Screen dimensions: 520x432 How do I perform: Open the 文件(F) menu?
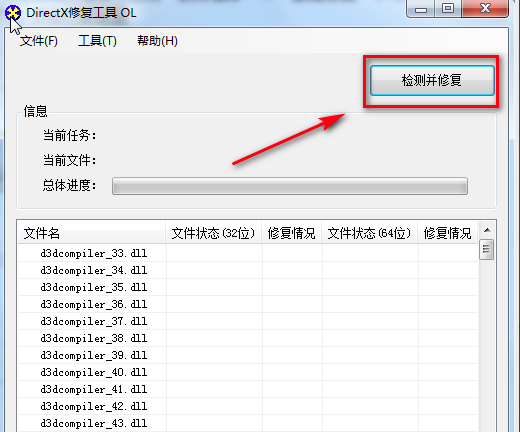tap(39, 41)
